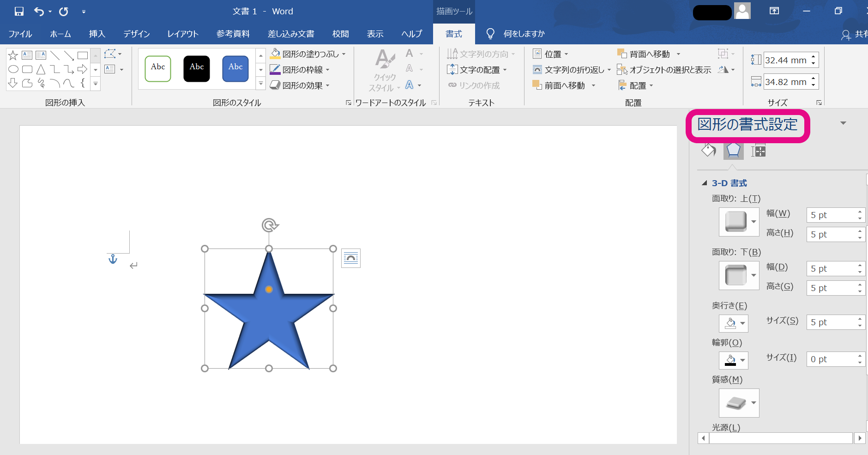Viewport: 868px width, 455px height.
Task: Open the edit shape dropdown icon
Action: tap(113, 54)
